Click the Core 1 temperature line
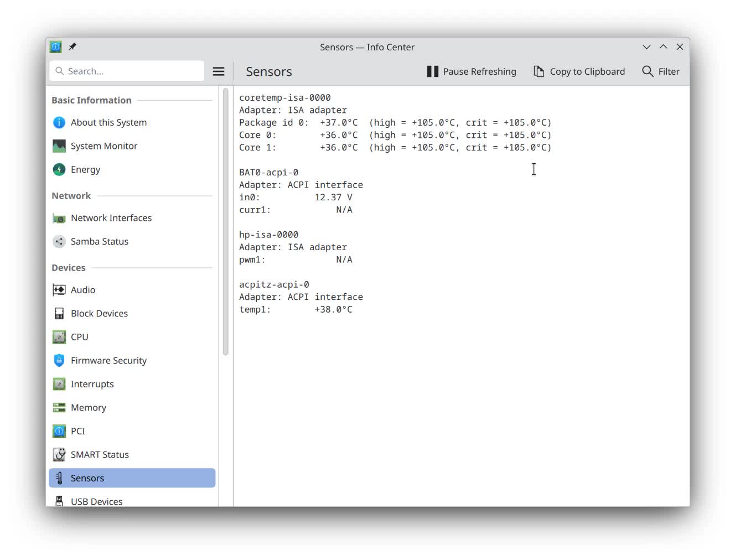Screen dimensions: 735x560 [x=395, y=147]
